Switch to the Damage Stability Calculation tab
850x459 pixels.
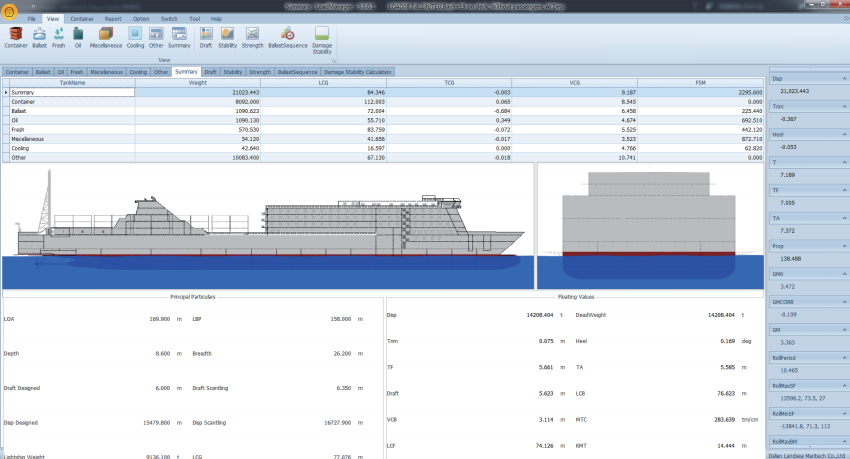coord(357,72)
